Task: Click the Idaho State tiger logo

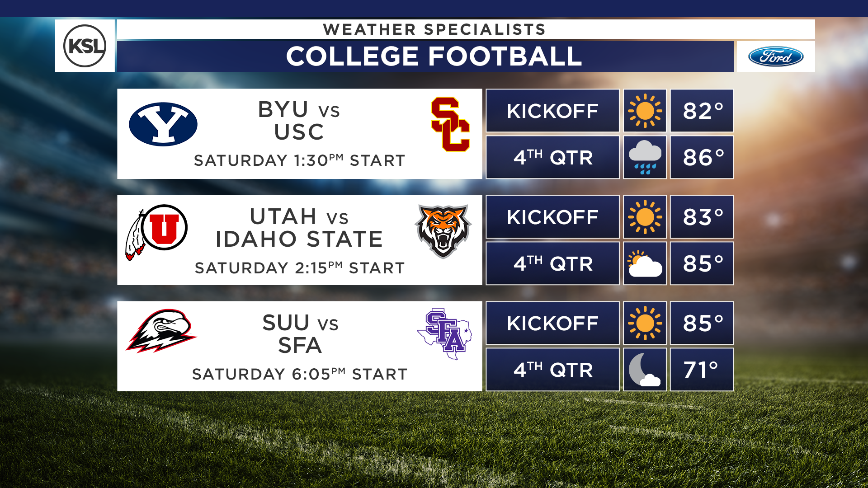Action: (443, 230)
